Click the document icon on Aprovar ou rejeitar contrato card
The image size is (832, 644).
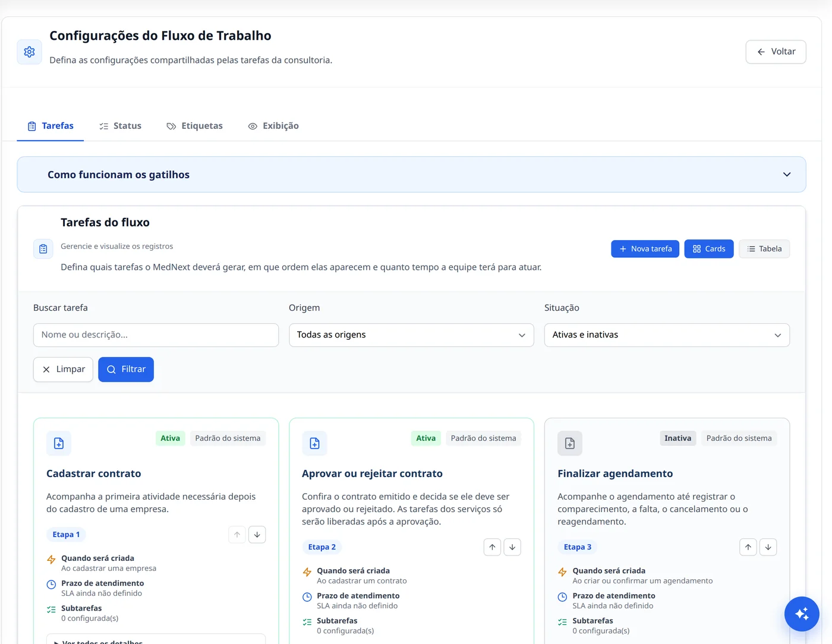pos(314,443)
